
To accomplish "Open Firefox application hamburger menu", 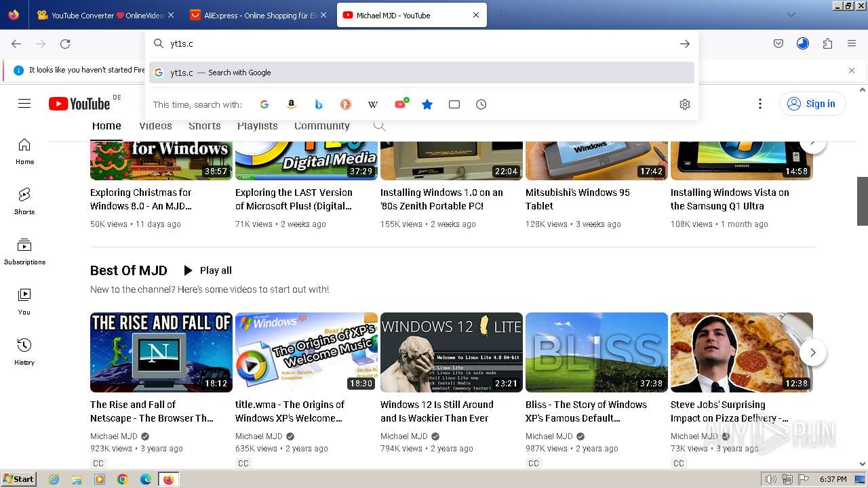I will tap(852, 43).
